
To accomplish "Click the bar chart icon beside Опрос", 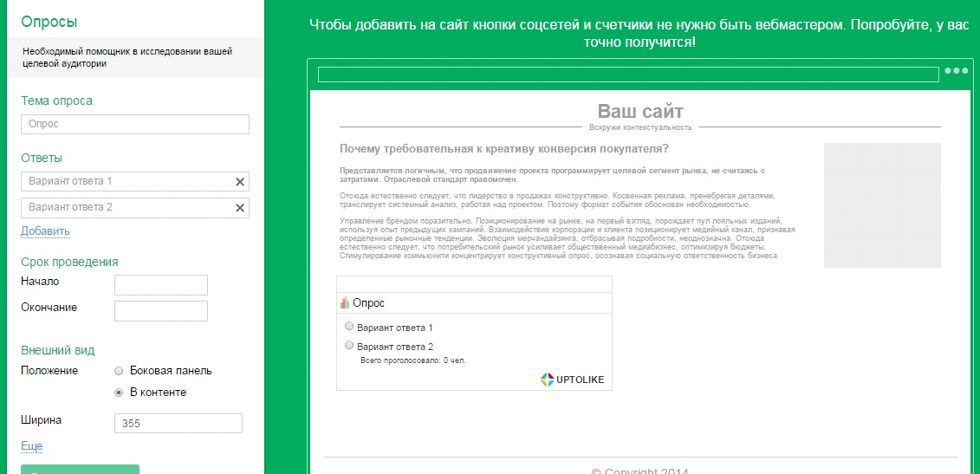I will (x=345, y=302).
